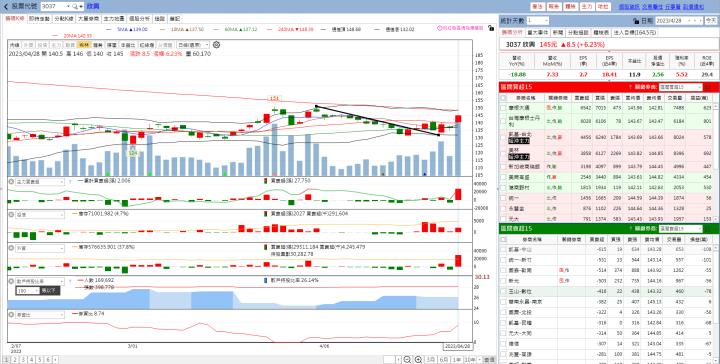Toggle the select-all checkbox in buyers table header
The height and width of the screenshot is (364, 720).
pyautogui.click(x=504, y=98)
